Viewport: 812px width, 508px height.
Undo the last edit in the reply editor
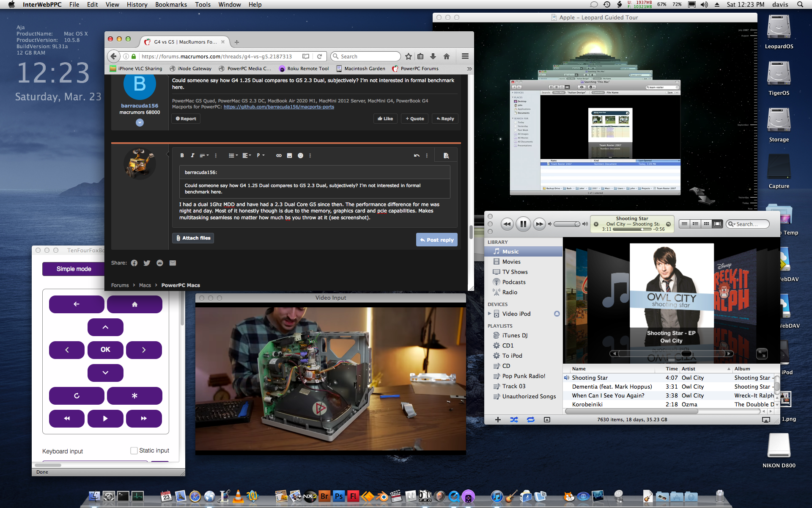click(417, 155)
